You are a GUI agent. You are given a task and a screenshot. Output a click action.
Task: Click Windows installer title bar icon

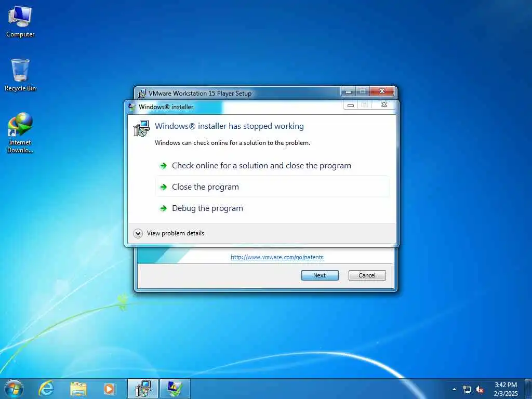point(131,107)
